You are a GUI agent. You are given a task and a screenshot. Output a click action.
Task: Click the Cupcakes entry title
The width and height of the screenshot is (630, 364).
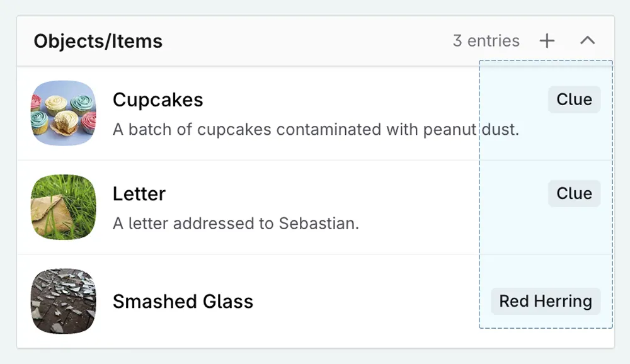[x=157, y=100]
